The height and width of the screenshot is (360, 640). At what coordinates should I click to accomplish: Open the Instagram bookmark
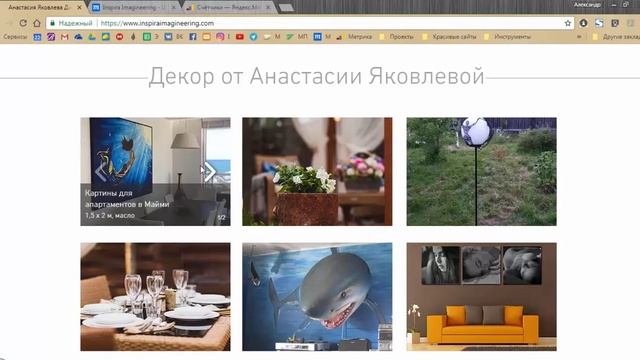220,37
